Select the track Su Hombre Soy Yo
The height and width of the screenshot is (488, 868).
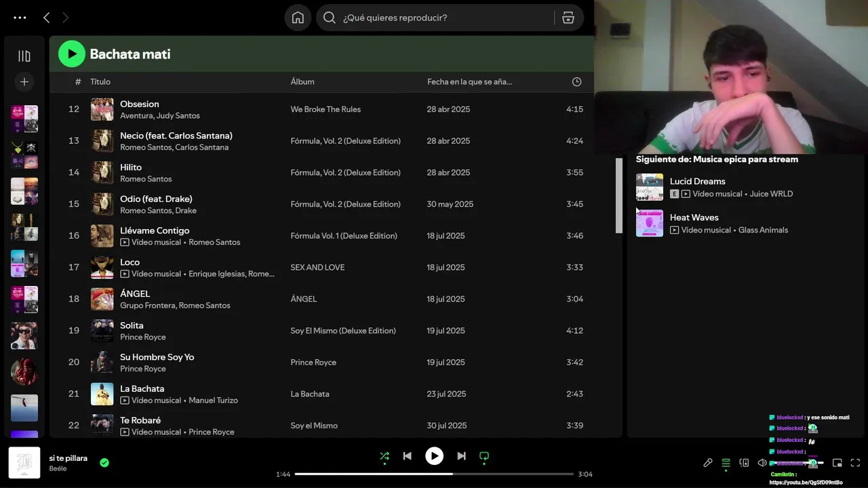[x=157, y=357]
